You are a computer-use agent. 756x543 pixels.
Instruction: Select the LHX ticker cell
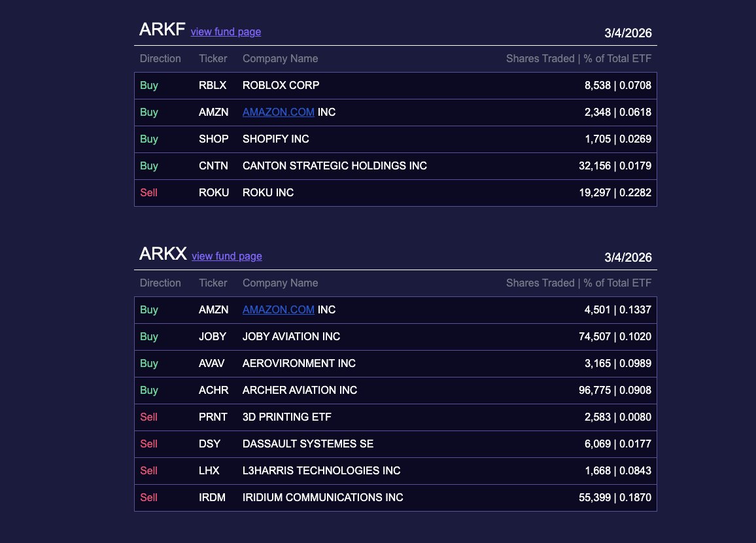[x=209, y=470]
